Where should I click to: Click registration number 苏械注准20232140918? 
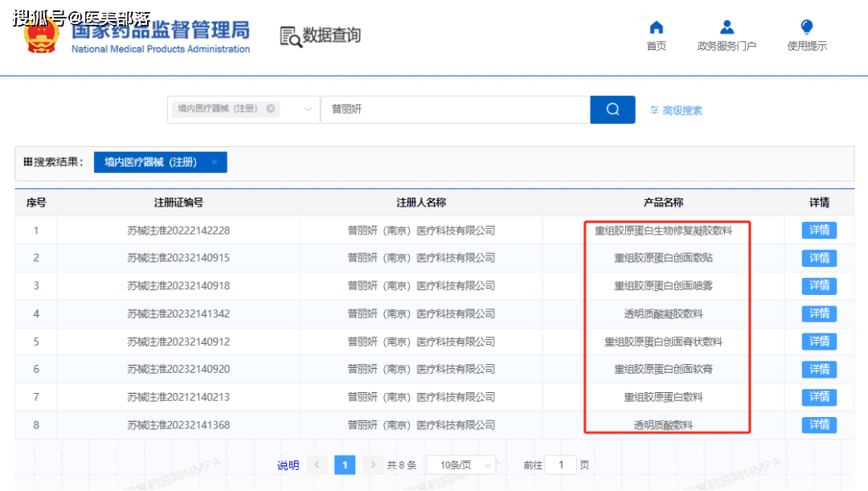[x=178, y=285]
